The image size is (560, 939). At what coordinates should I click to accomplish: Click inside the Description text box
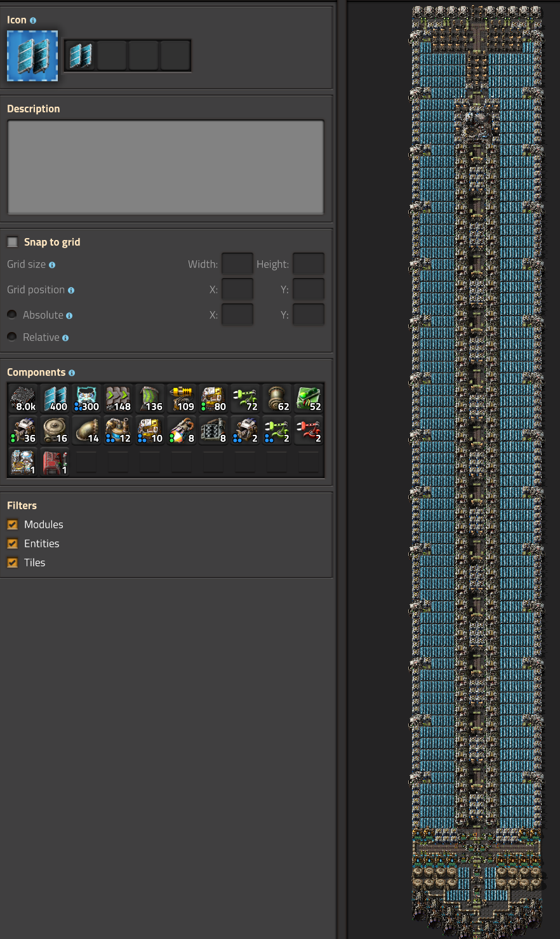165,167
